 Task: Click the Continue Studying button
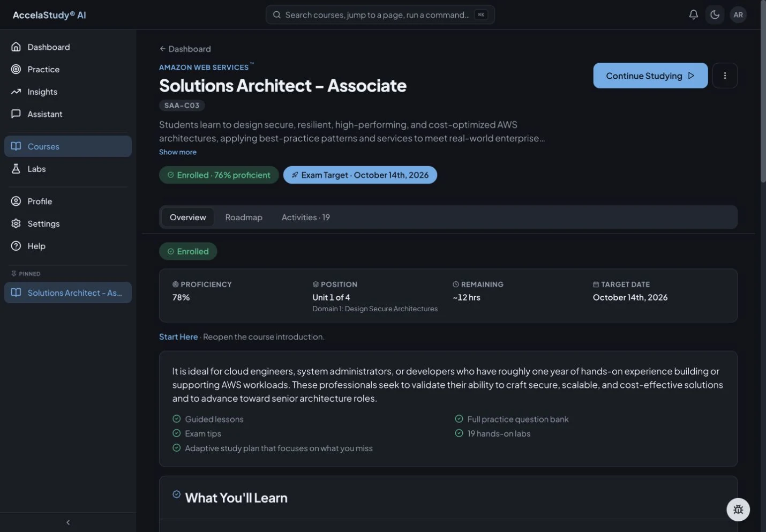pos(650,76)
